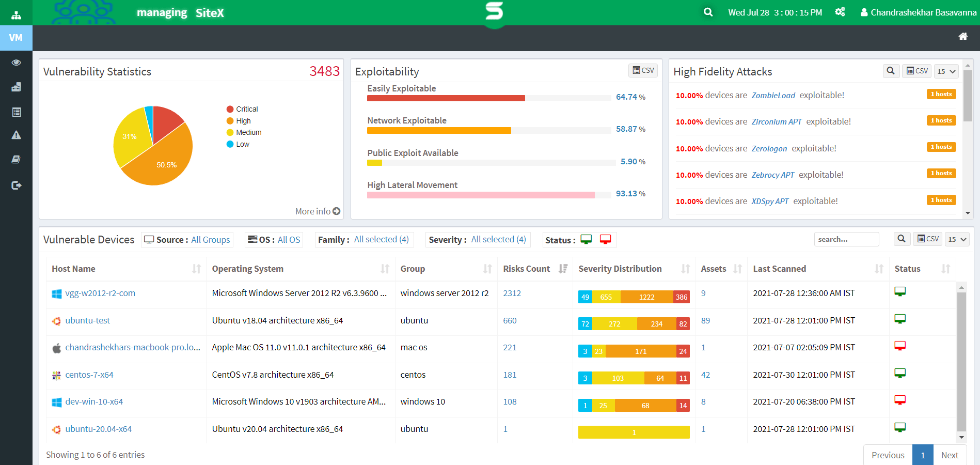Toggle green online status filter
This screenshot has height=465, width=980.
click(x=586, y=239)
